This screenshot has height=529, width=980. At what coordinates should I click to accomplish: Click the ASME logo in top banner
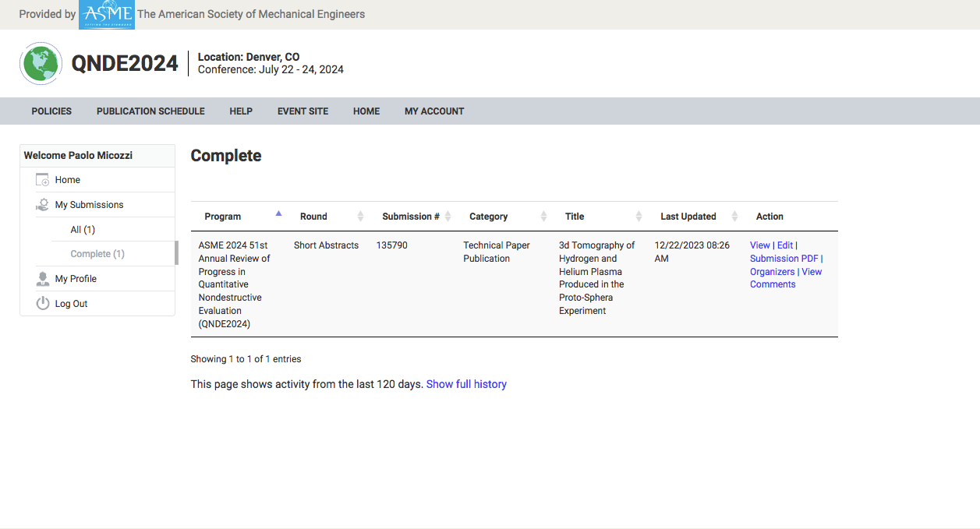[107, 15]
